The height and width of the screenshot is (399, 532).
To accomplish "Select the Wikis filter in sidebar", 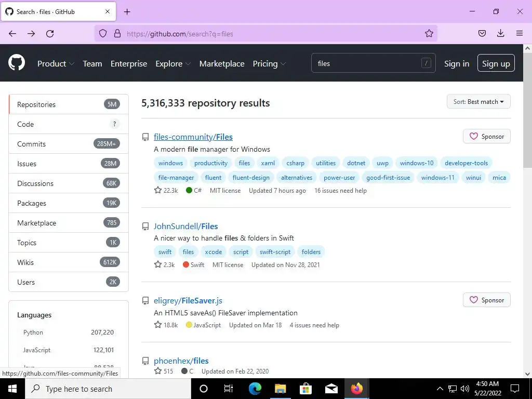I will coord(69,262).
